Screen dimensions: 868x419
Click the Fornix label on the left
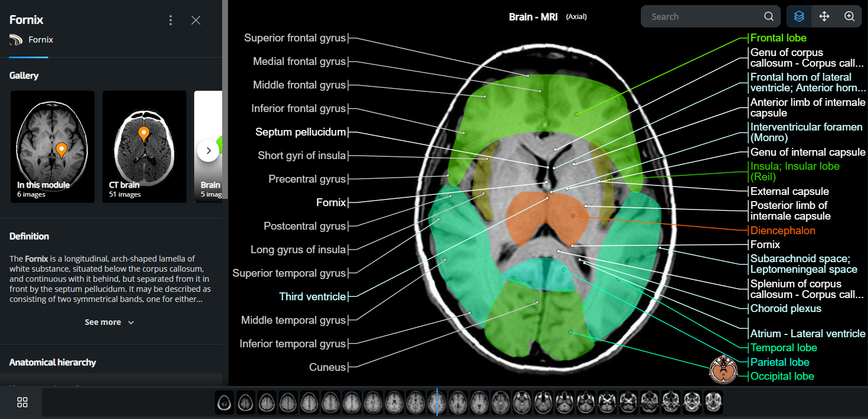click(331, 202)
